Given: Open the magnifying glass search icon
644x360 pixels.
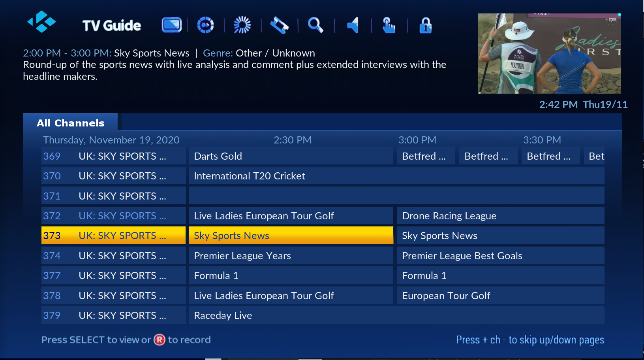Looking at the screenshot, I should pyautogui.click(x=315, y=25).
